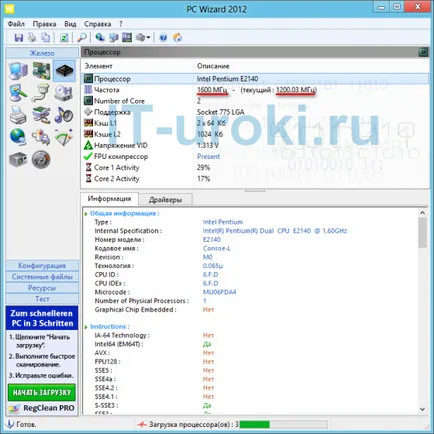This screenshot has width=434, height=434.
Task: Select the gauge speedometer sidebar icon
Action: click(x=41, y=159)
